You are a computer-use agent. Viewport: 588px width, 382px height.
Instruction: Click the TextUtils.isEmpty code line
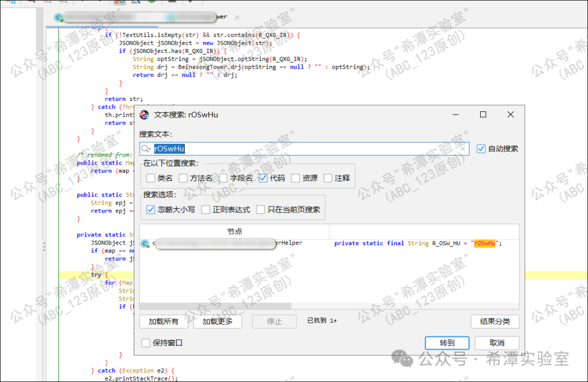(203, 35)
